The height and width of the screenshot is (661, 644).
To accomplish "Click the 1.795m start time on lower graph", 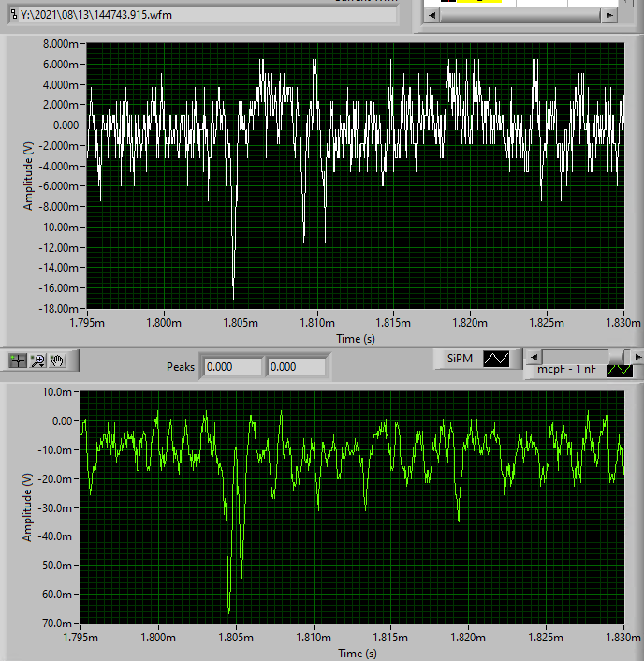I will tap(80, 638).
